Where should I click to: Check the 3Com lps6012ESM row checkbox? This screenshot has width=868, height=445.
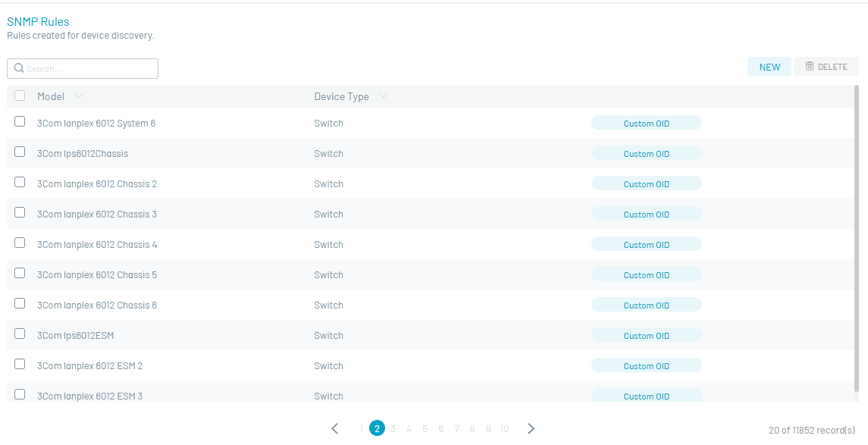pyautogui.click(x=20, y=334)
